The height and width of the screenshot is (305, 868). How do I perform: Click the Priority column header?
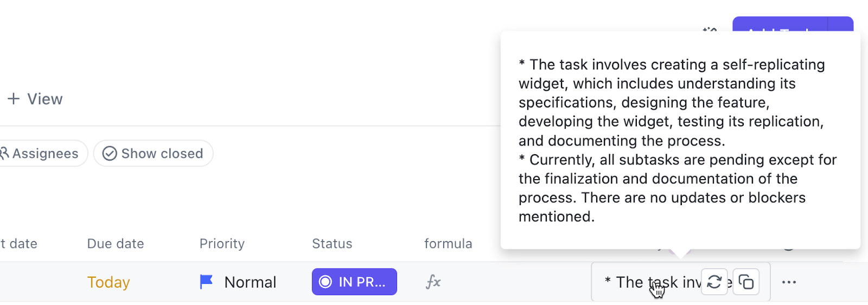(222, 244)
